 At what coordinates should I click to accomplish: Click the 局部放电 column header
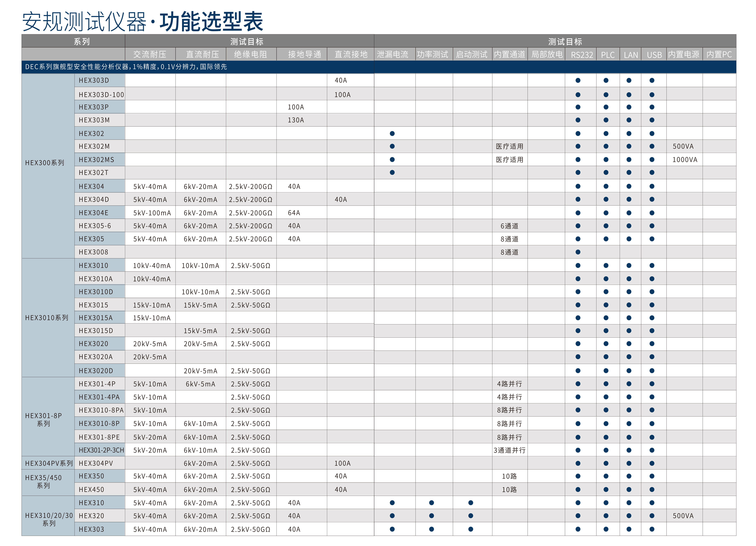click(x=546, y=54)
